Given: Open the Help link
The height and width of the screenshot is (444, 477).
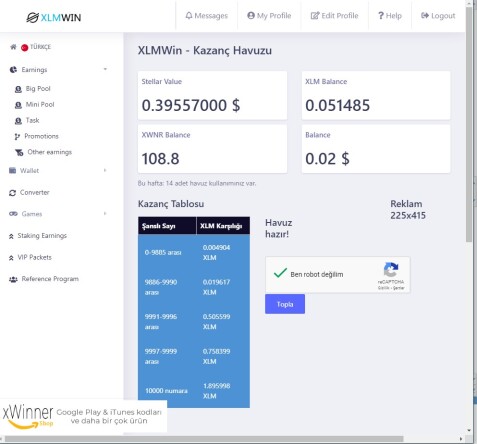Looking at the screenshot, I should [x=390, y=15].
